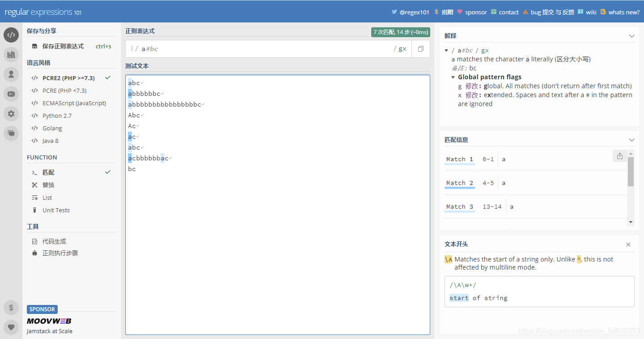Open the gx flags selector
644x339 pixels.
coord(402,49)
